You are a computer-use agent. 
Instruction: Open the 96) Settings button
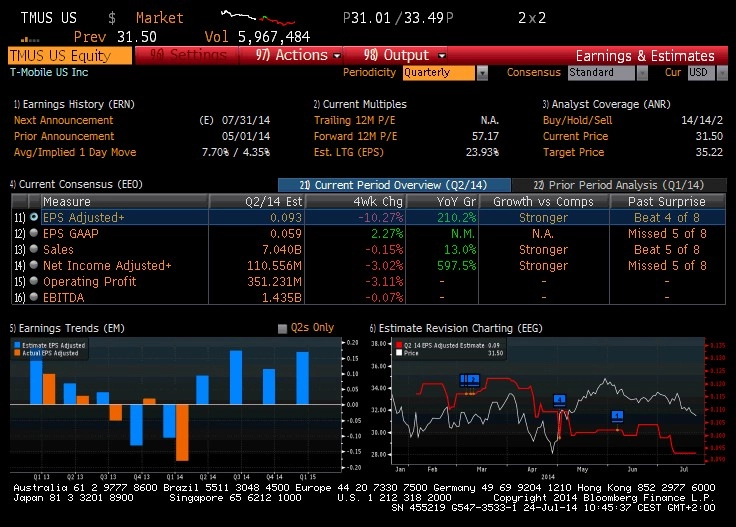187,55
